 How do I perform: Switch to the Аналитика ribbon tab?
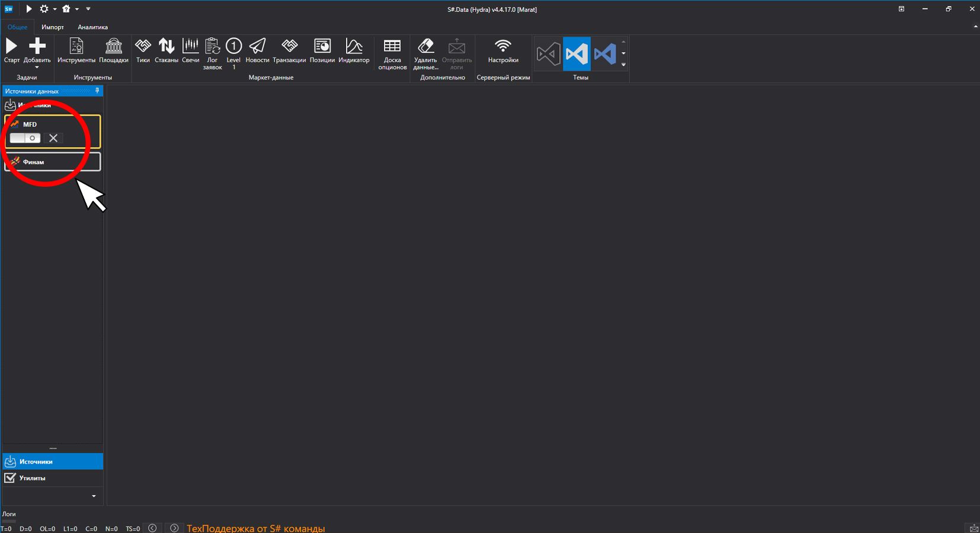92,27
